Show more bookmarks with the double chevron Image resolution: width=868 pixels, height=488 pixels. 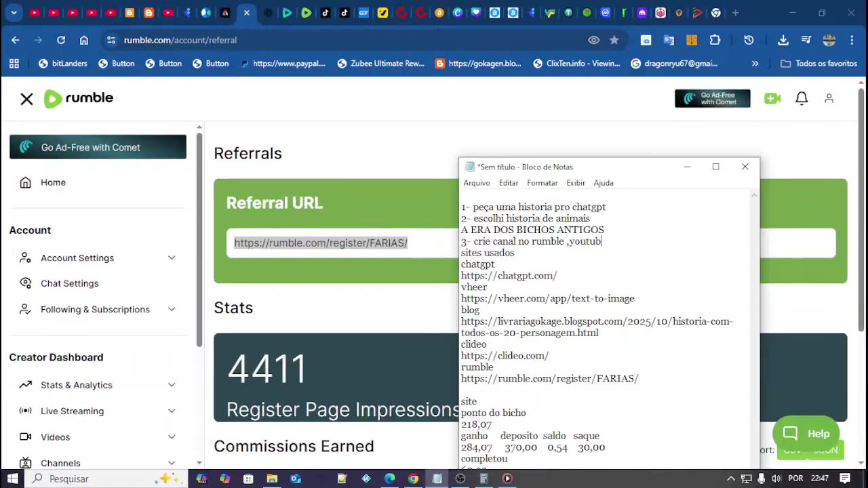point(755,64)
